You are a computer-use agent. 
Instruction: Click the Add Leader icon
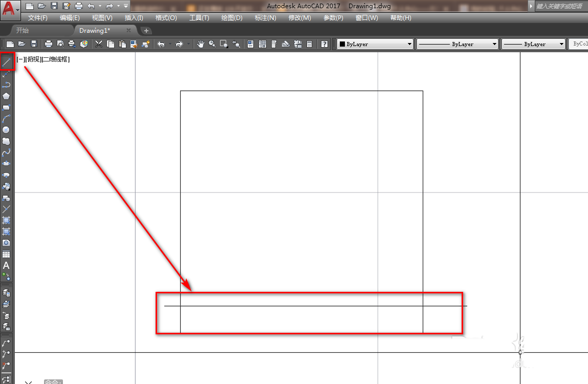click(x=6, y=354)
